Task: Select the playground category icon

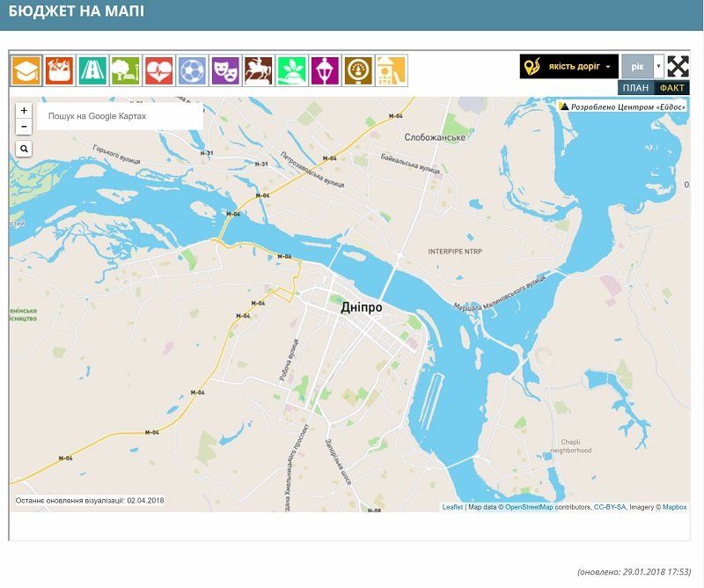Action: (x=391, y=70)
